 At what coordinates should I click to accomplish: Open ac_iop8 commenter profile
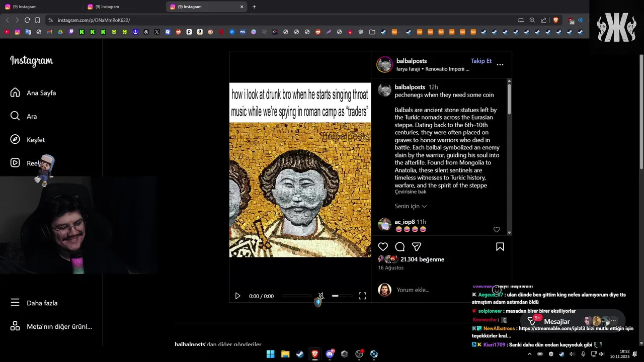point(405,222)
